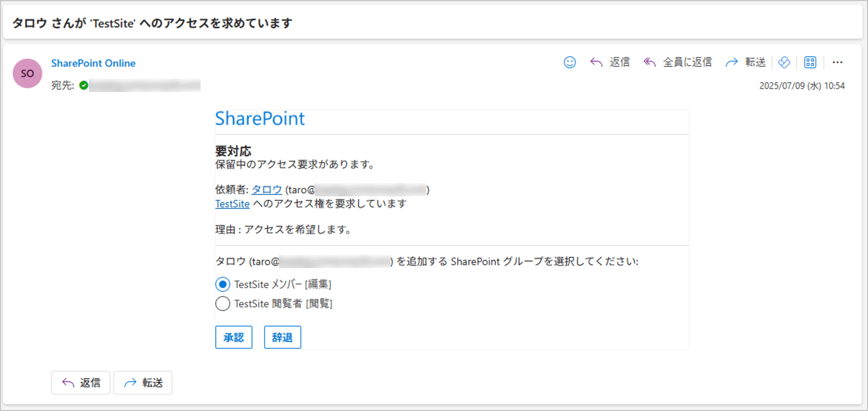
Task: Select TestSite メンバー [編集] radio option
Action: [223, 284]
